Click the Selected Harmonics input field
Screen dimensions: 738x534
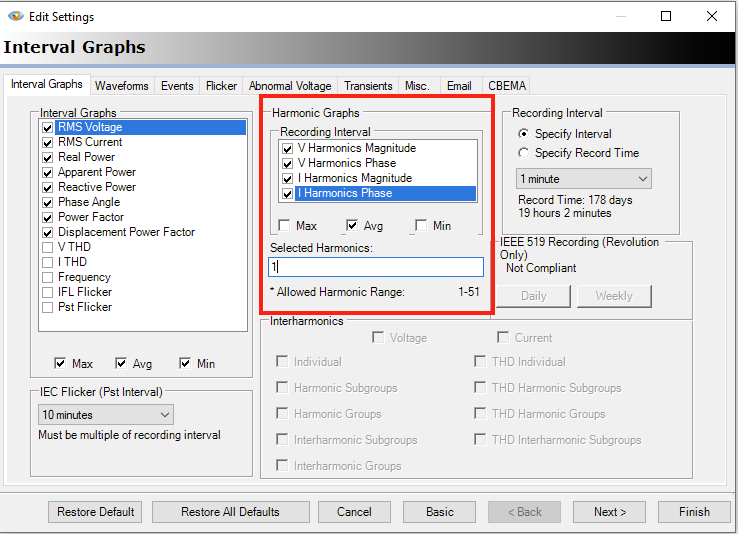(376, 267)
